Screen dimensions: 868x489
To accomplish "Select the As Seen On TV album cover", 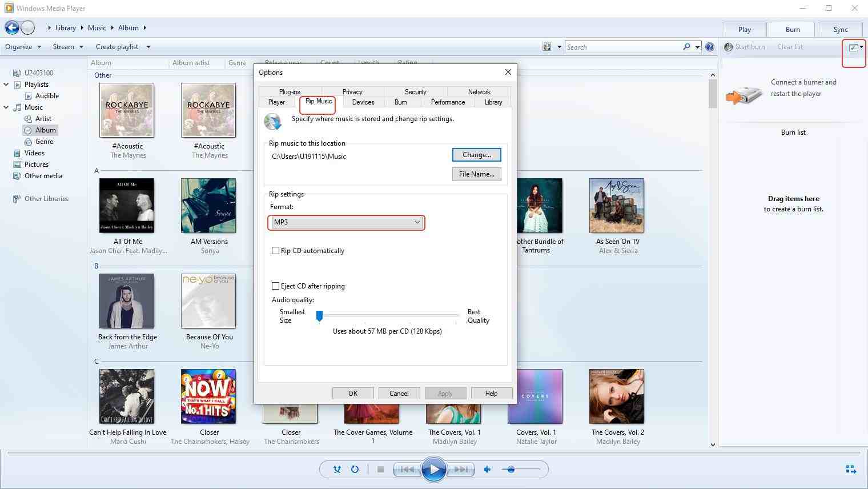I will 617,206.
